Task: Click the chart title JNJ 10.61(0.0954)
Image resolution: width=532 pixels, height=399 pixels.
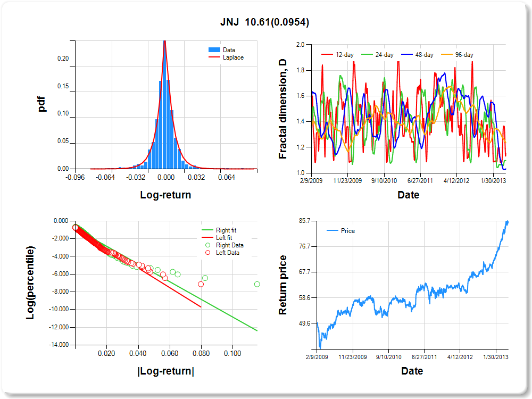Action: click(264, 22)
